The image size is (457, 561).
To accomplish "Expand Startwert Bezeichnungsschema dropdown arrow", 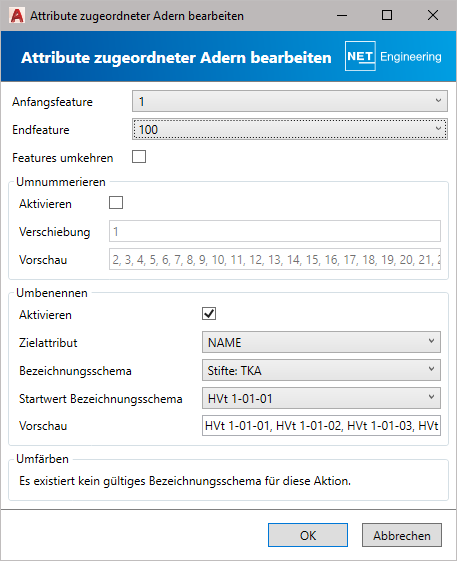I will [x=432, y=397].
